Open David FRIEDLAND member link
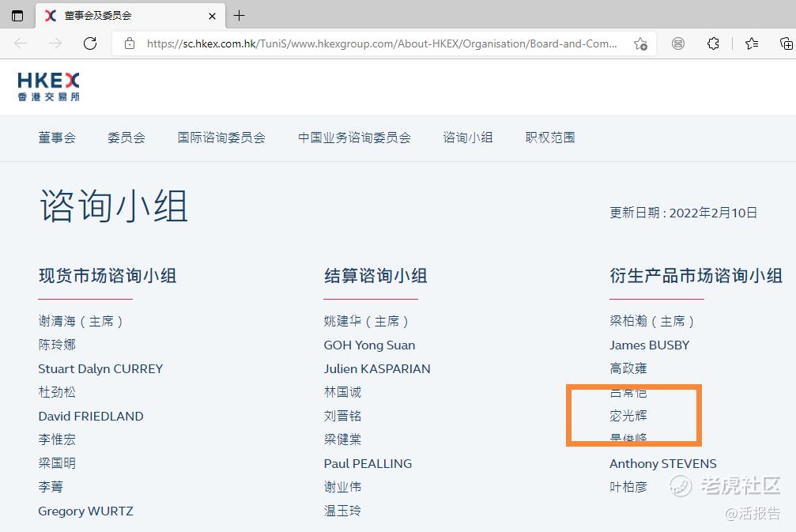 coord(91,416)
